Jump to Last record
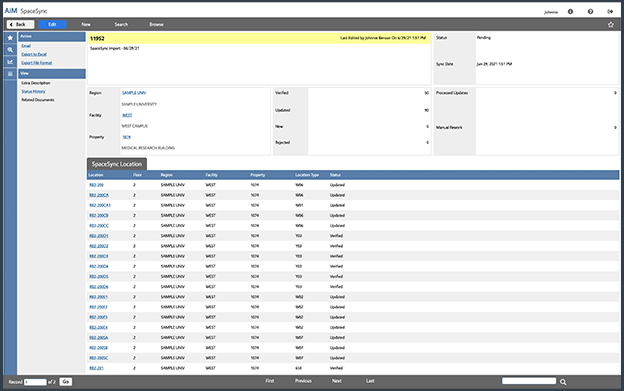This screenshot has width=624, height=391. pyautogui.click(x=370, y=381)
